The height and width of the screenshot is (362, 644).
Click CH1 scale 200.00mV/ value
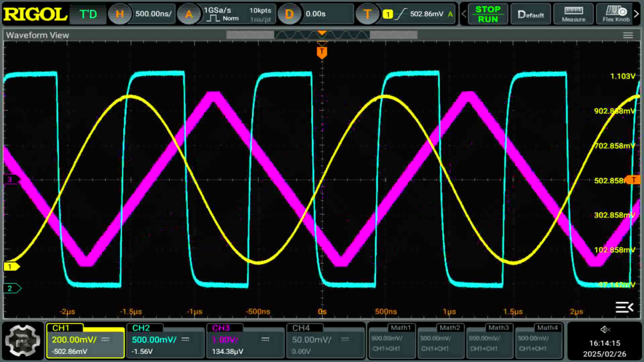(x=74, y=340)
